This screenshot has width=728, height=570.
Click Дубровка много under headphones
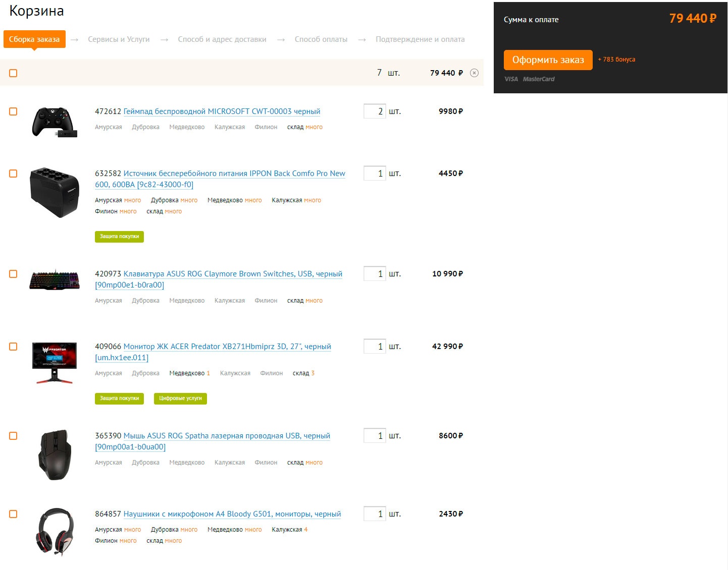174,530
